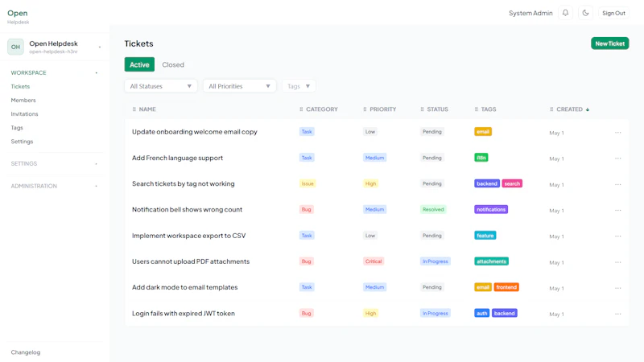Open ticket Users cannot upload PDF attachments
The width and height of the screenshot is (644, 362).
(191, 261)
